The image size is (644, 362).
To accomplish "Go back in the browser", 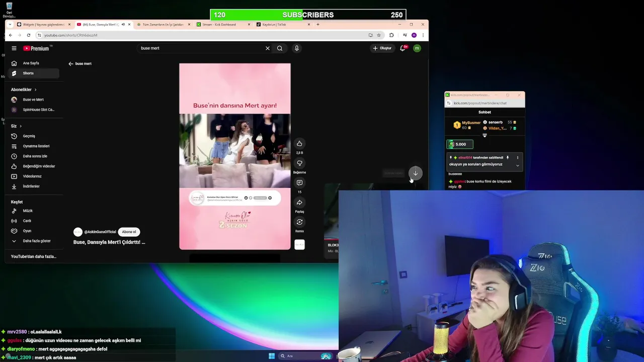I will tap(10, 35).
